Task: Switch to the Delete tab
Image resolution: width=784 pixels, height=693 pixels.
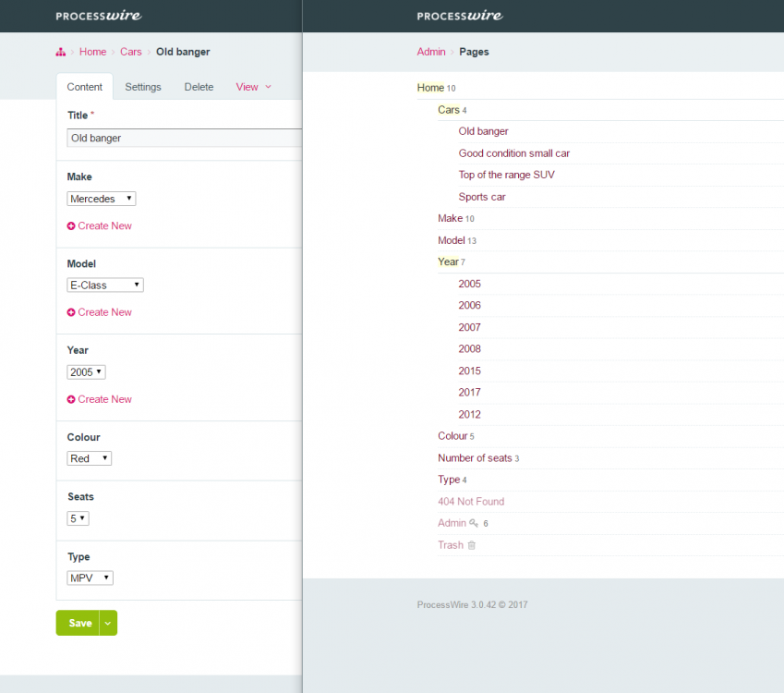Action: pyautogui.click(x=199, y=87)
